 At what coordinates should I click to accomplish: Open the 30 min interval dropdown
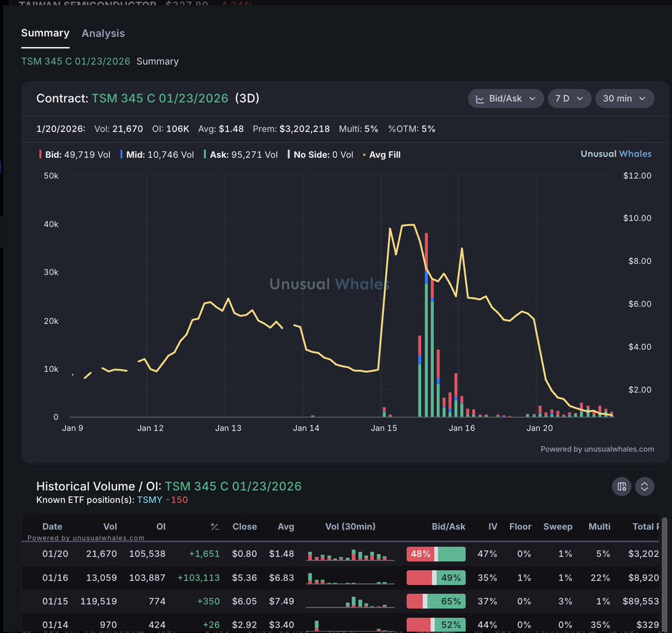point(624,99)
